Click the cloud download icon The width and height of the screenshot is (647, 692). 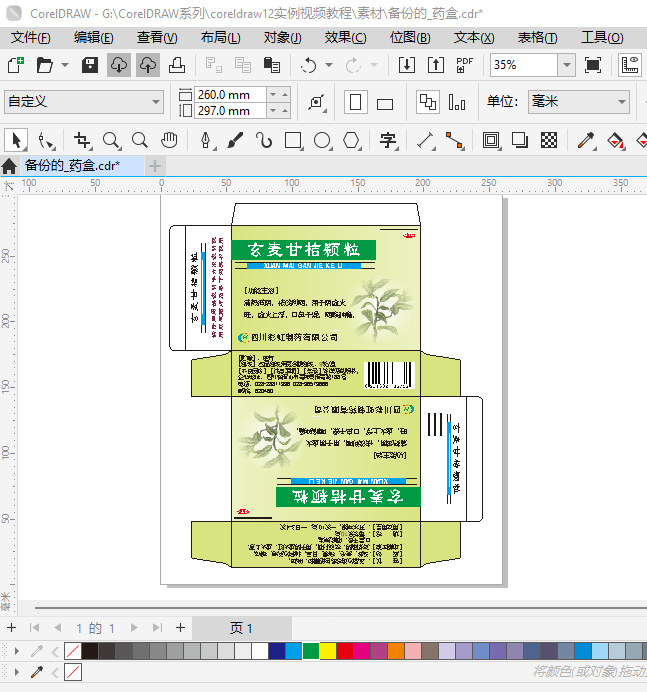pyautogui.click(x=119, y=65)
